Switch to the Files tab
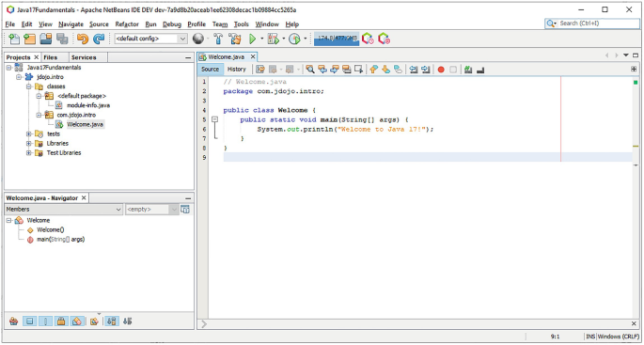 [x=51, y=57]
